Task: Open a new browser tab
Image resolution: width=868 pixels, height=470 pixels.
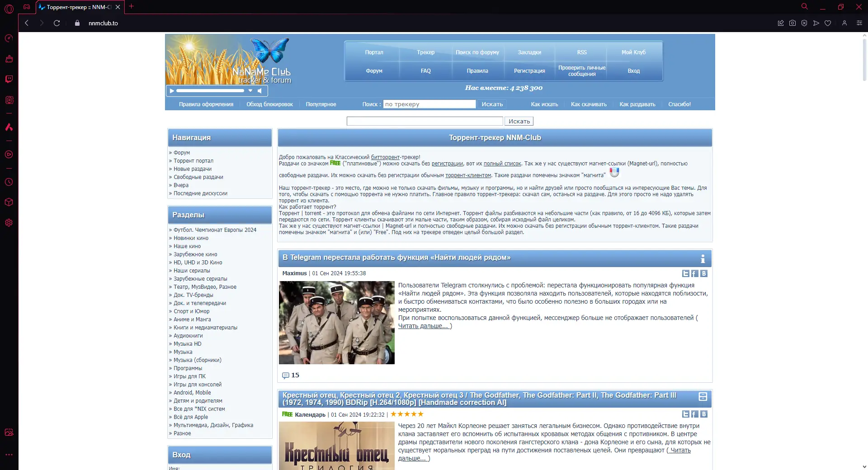Action: point(132,6)
